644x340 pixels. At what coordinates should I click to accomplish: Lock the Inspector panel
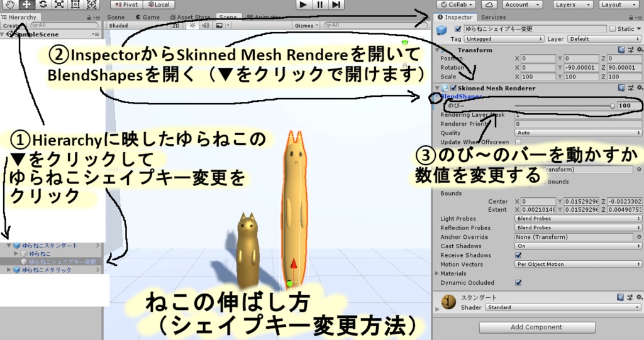click(x=631, y=18)
